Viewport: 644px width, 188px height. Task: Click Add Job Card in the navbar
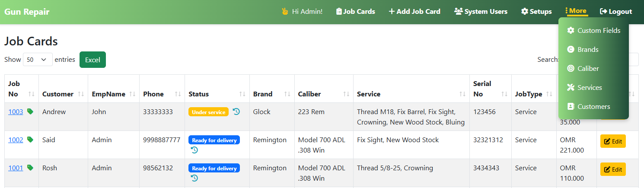(x=414, y=11)
